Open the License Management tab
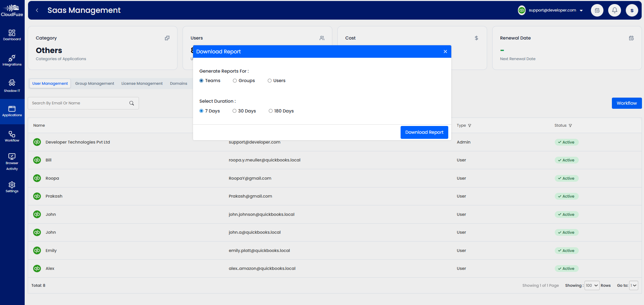 coord(142,83)
